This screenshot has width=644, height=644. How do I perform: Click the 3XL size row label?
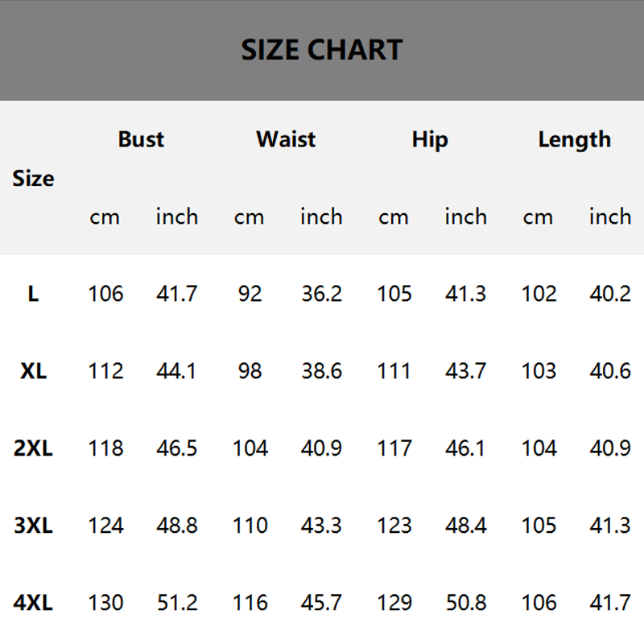point(33,526)
